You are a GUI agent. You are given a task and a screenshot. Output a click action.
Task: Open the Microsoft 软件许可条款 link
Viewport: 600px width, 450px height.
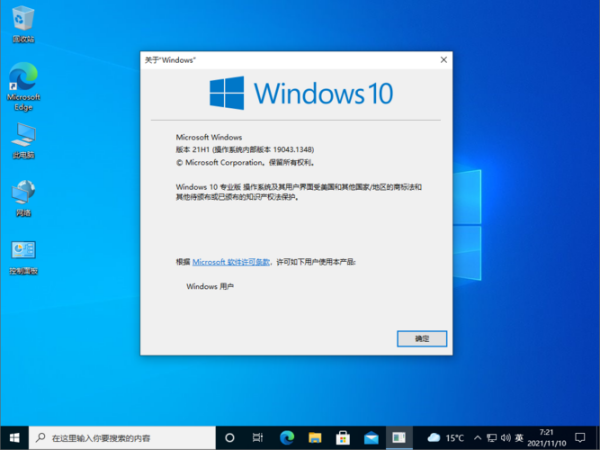click(x=231, y=262)
